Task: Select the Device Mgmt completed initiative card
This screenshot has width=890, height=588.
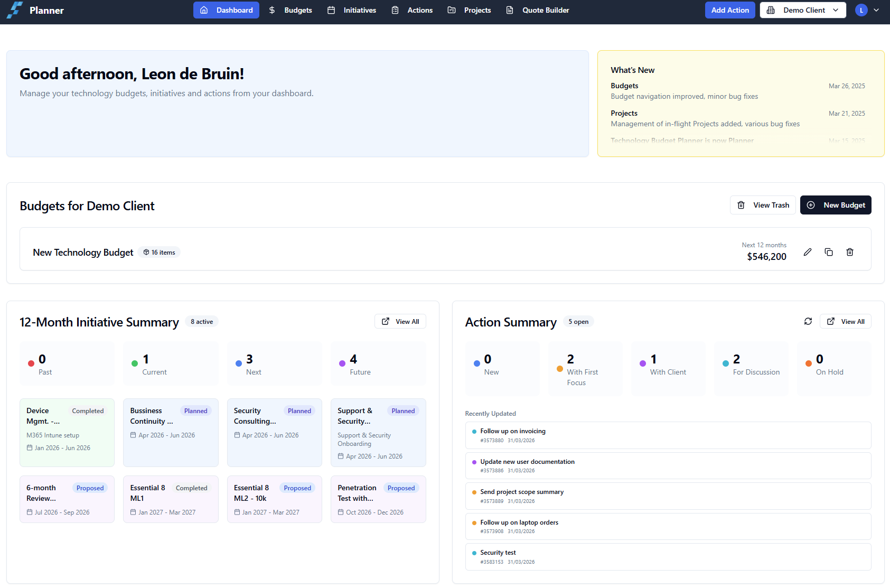Action: pyautogui.click(x=67, y=432)
